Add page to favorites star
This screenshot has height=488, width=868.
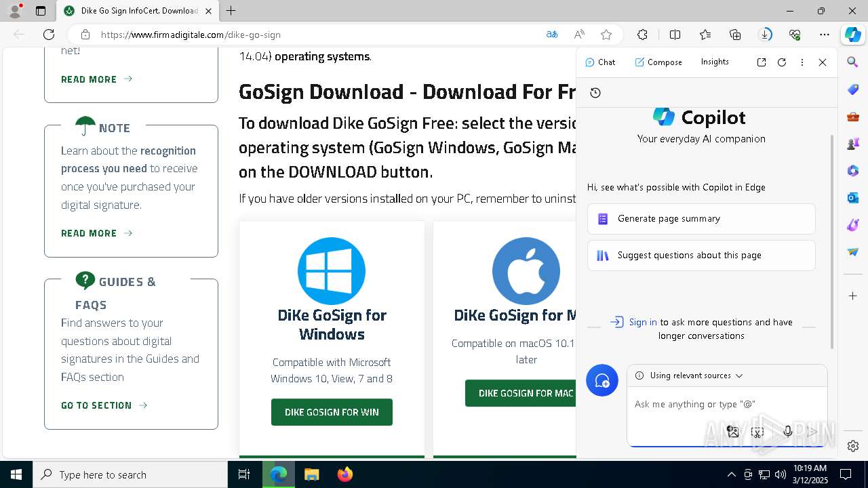click(x=606, y=35)
